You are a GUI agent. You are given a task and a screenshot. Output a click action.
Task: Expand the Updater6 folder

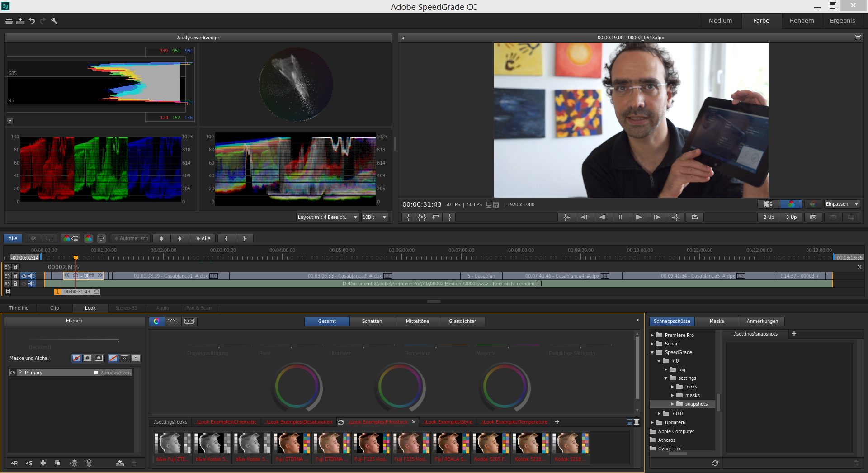click(x=652, y=422)
